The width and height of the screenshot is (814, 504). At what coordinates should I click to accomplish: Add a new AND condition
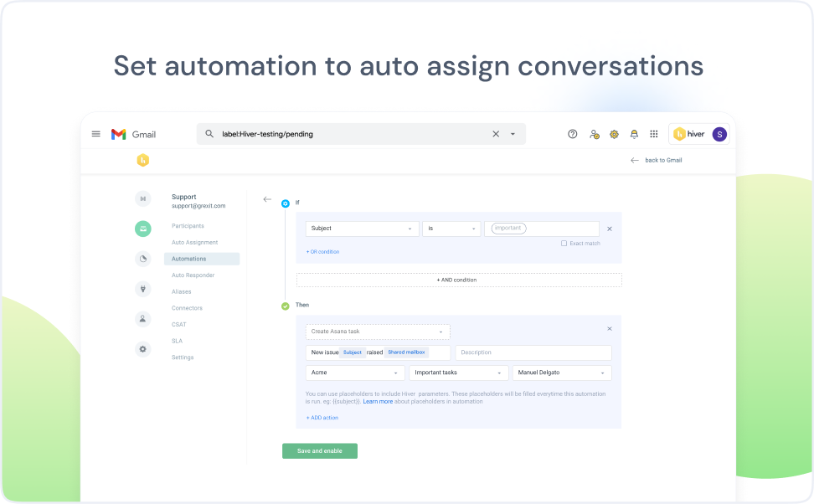click(459, 280)
